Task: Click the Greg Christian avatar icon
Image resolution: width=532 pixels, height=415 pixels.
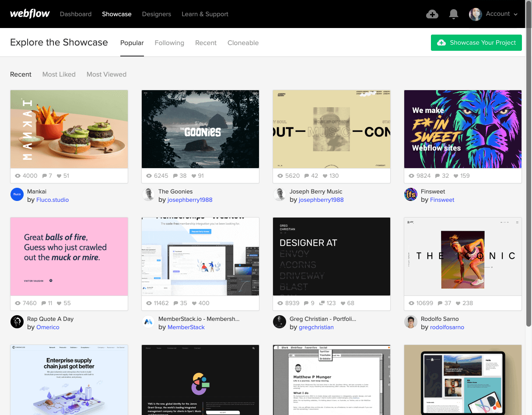Action: pos(280,322)
